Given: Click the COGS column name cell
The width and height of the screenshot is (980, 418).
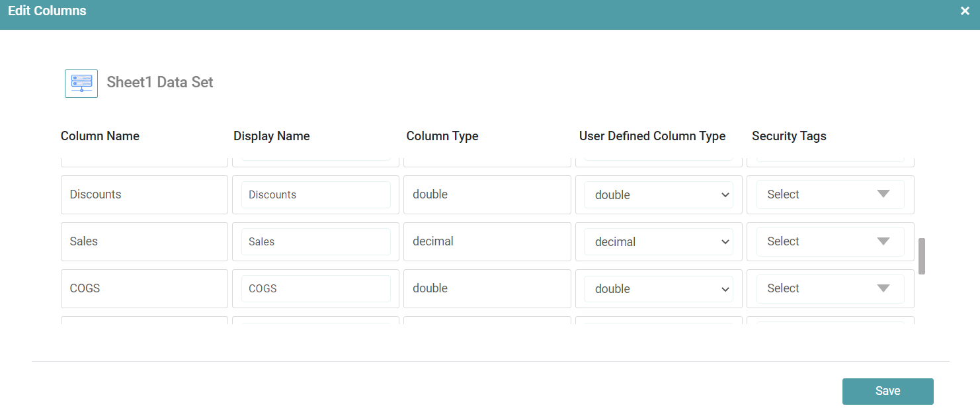Looking at the screenshot, I should point(144,288).
